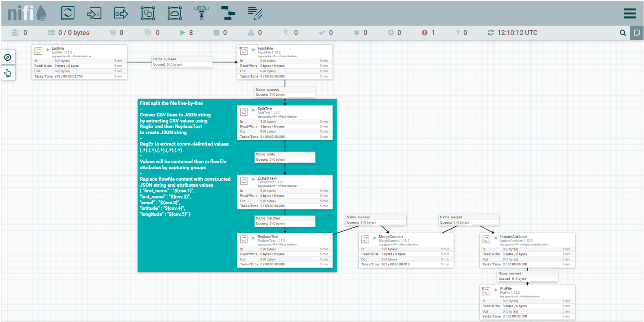The height and width of the screenshot is (322, 644).
Task: Select the Funnel icon
Action: coord(201,13)
